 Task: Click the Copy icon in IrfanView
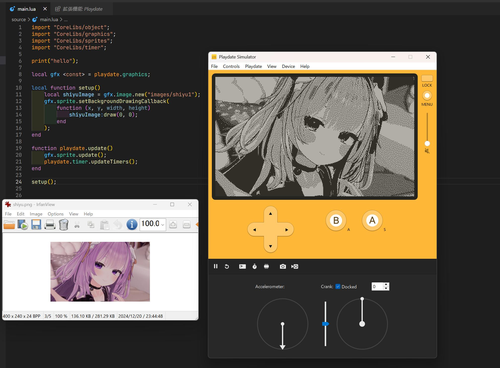coord(91,225)
